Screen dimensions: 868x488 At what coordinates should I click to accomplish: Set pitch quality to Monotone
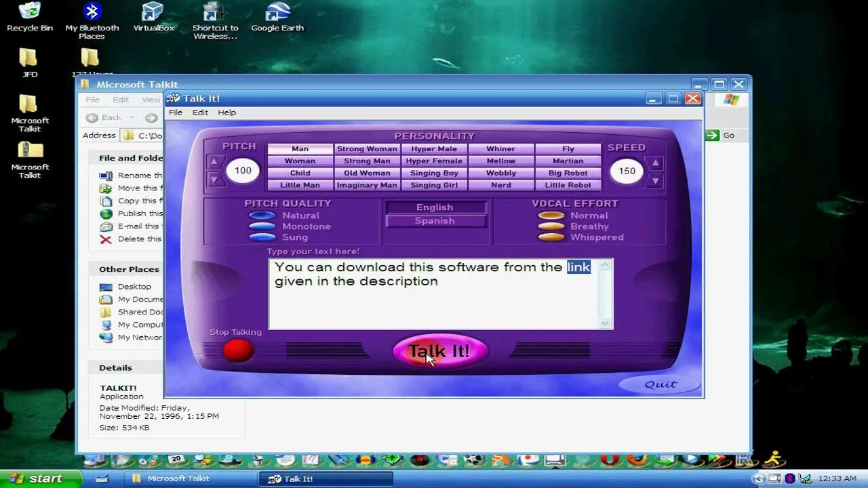262,226
